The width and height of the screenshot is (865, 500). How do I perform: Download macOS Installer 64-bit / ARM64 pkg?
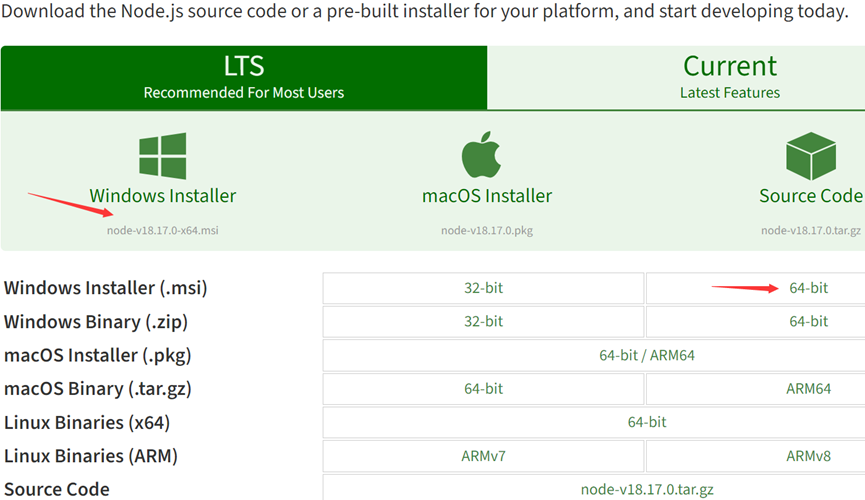(647, 355)
